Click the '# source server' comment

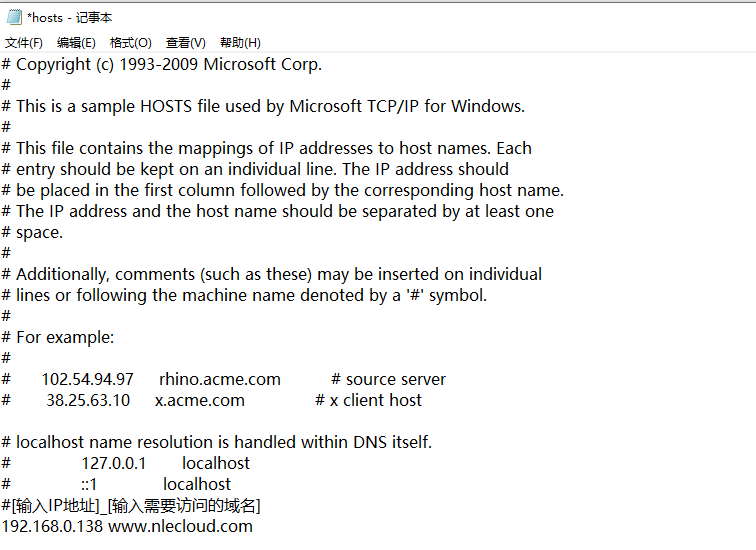pos(389,379)
